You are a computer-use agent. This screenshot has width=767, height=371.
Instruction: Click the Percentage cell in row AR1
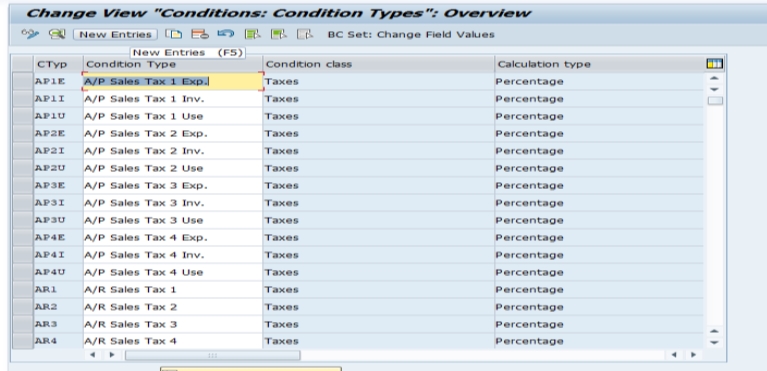599,289
